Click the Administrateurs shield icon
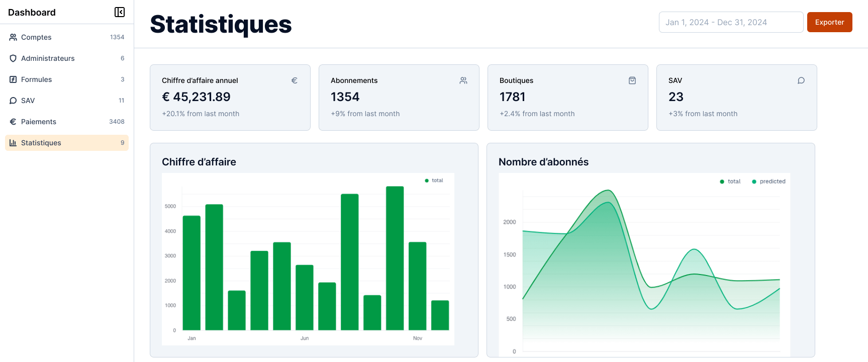This screenshot has height=362, width=868. [13, 58]
